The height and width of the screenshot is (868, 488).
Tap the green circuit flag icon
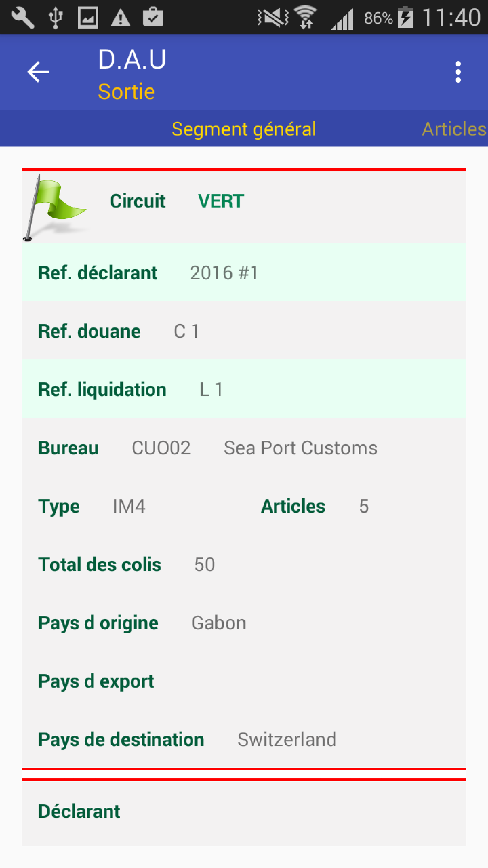pos(55,208)
